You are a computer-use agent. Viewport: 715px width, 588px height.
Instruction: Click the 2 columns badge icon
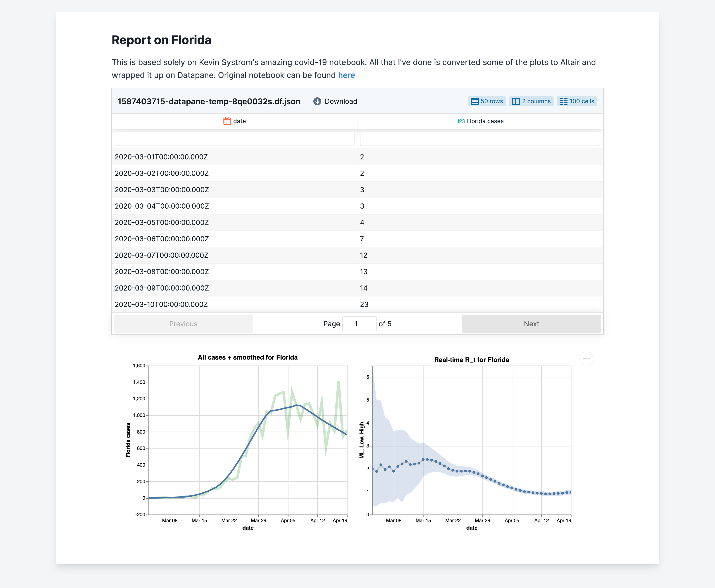pos(516,101)
